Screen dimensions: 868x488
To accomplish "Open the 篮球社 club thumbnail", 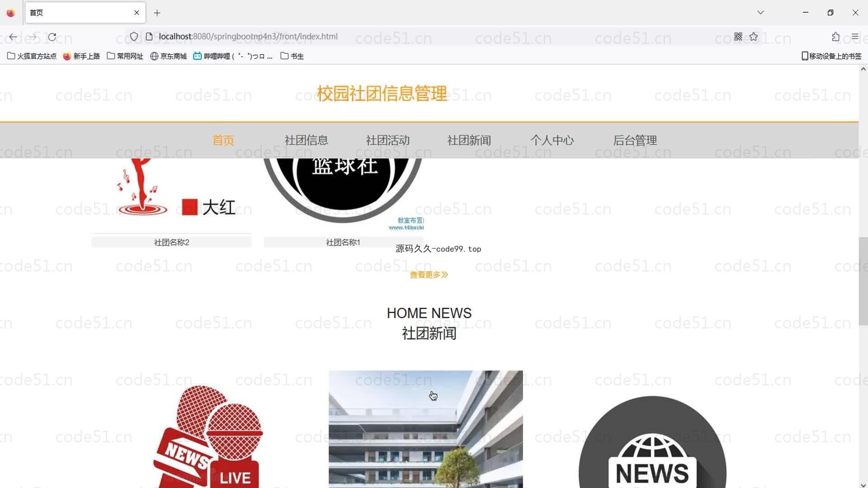I will 344,194.
